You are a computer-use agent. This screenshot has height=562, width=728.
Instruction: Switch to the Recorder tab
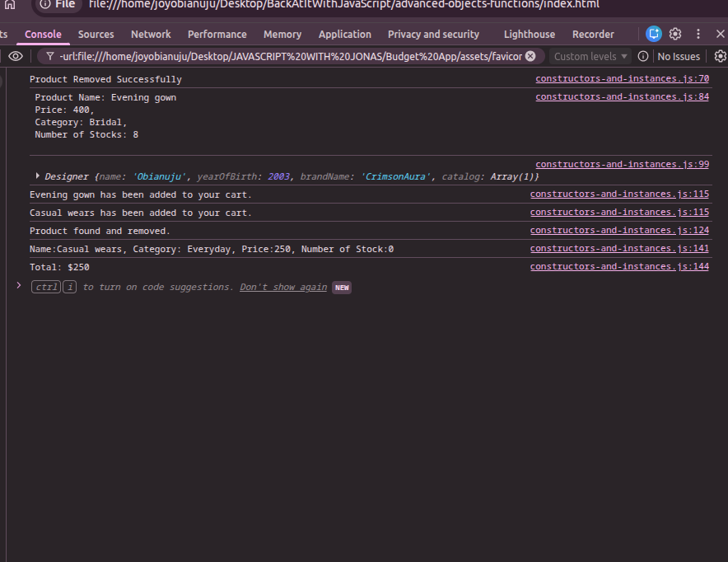(x=593, y=35)
